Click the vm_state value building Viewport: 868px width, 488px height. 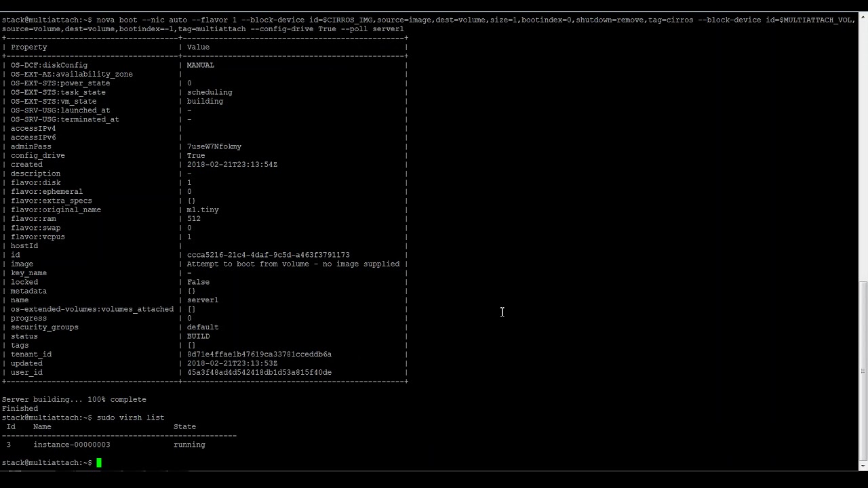(205, 101)
